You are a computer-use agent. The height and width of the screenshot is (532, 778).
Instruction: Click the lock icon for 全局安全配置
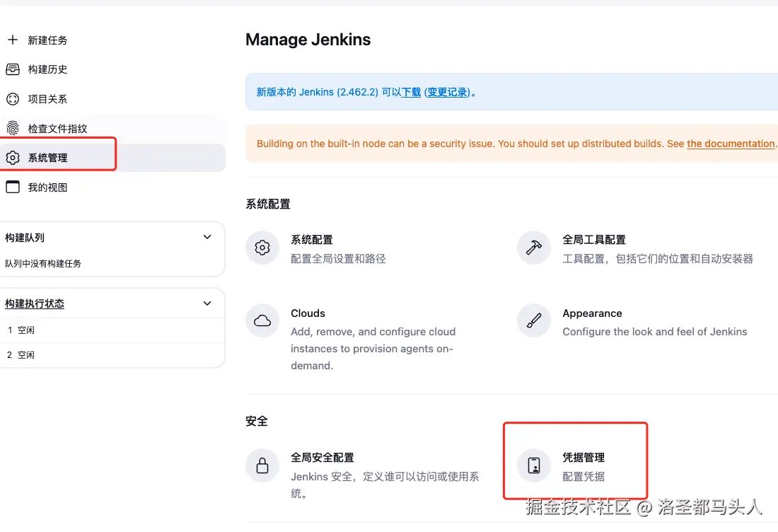262,466
